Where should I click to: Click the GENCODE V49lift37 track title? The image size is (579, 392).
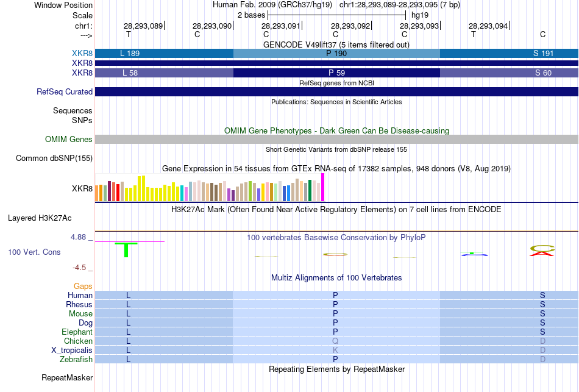tap(336, 45)
